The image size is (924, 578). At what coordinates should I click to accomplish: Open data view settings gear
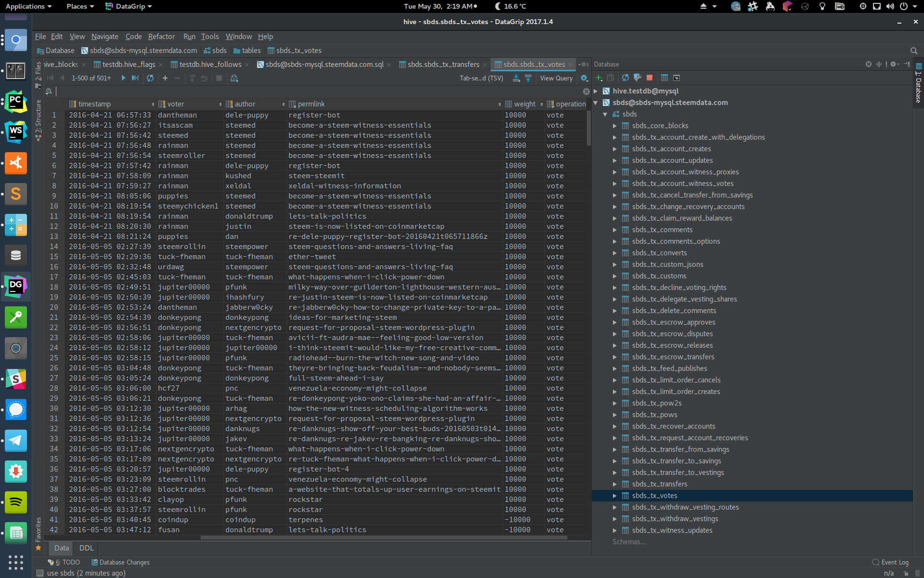584,78
